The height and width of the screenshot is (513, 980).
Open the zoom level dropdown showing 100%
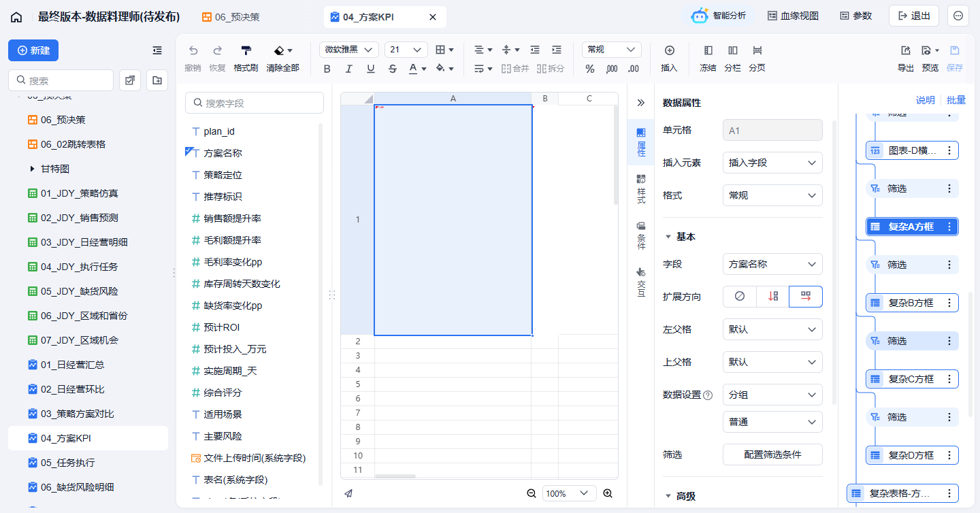click(570, 493)
